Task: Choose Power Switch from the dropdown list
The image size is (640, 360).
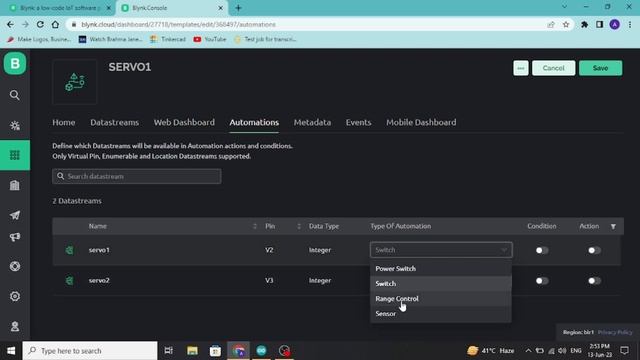Action: 441,269
